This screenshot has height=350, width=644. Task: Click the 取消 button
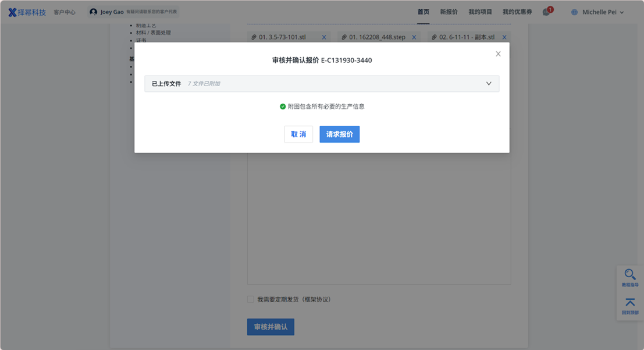[298, 135]
